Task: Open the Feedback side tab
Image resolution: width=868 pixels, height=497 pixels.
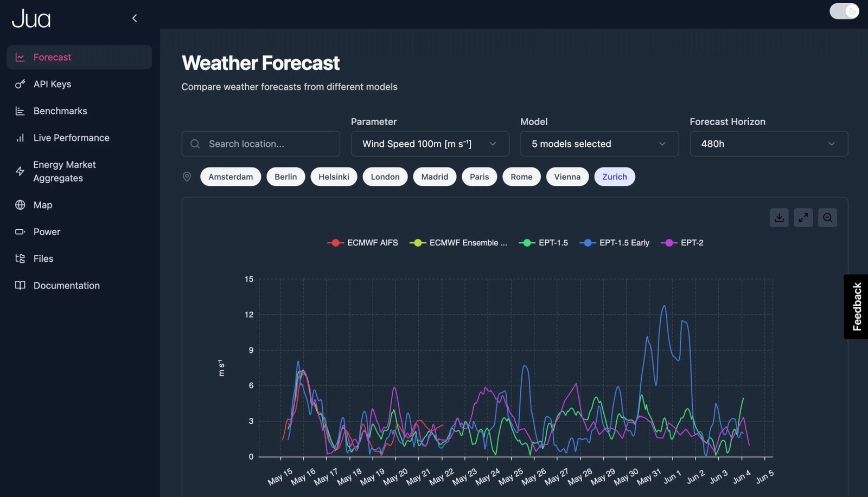Action: pos(856,307)
